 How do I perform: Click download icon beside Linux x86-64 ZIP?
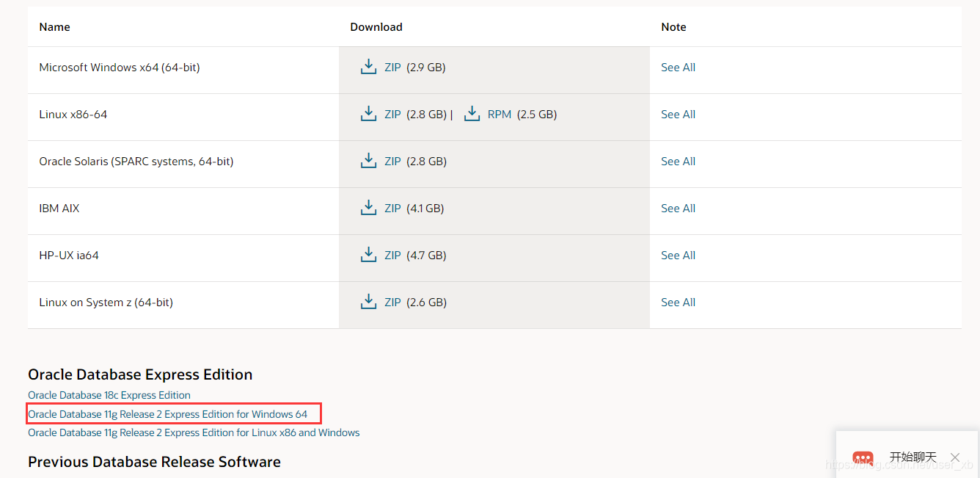pos(368,114)
